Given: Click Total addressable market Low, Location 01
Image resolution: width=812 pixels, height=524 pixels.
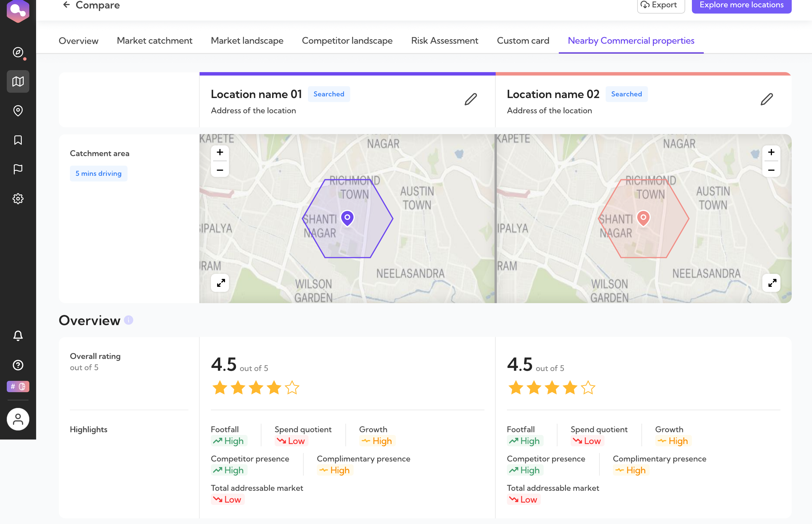Looking at the screenshot, I should coord(228,499).
